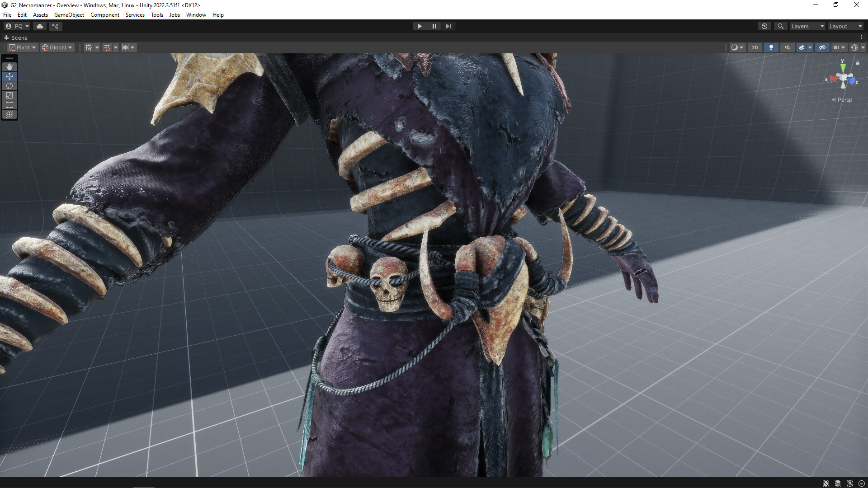Toggle scene audio mute
Image resolution: width=868 pixels, height=488 pixels.
click(788, 47)
